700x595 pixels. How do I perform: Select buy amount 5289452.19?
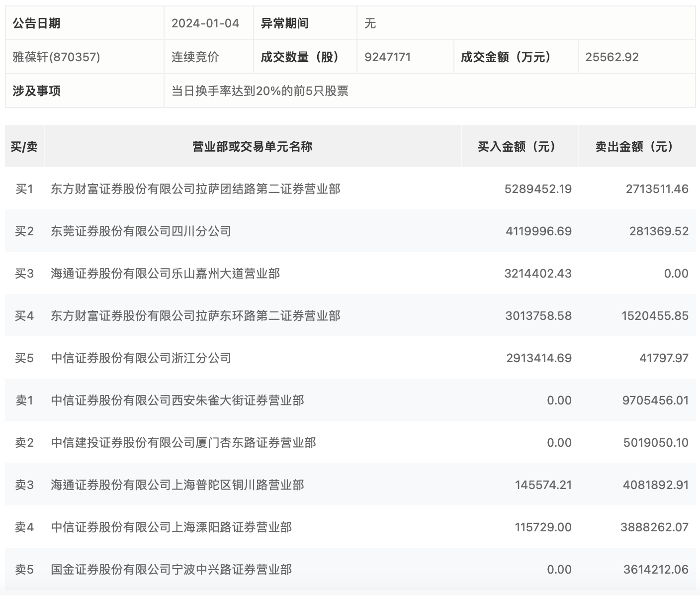coord(538,189)
